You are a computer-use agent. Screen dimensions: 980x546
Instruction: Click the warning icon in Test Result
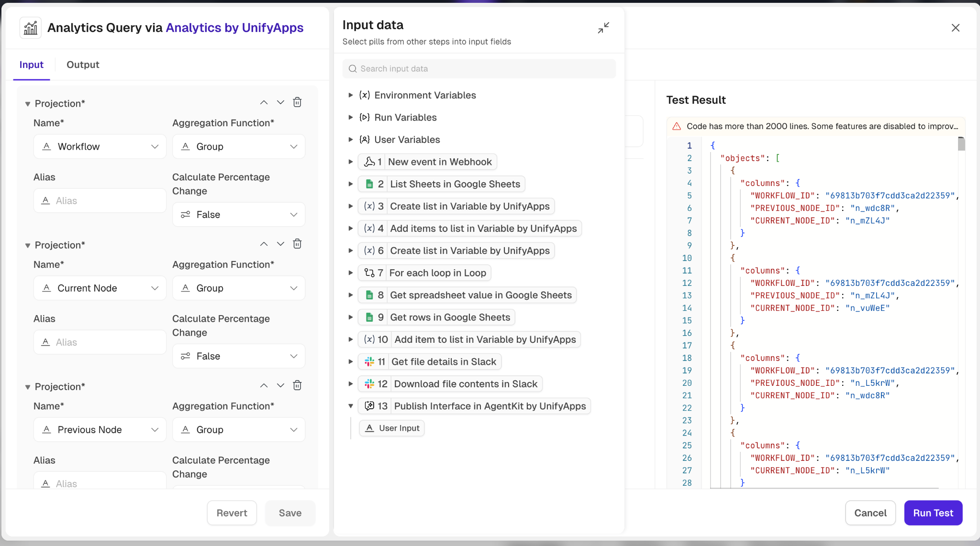[x=677, y=126]
